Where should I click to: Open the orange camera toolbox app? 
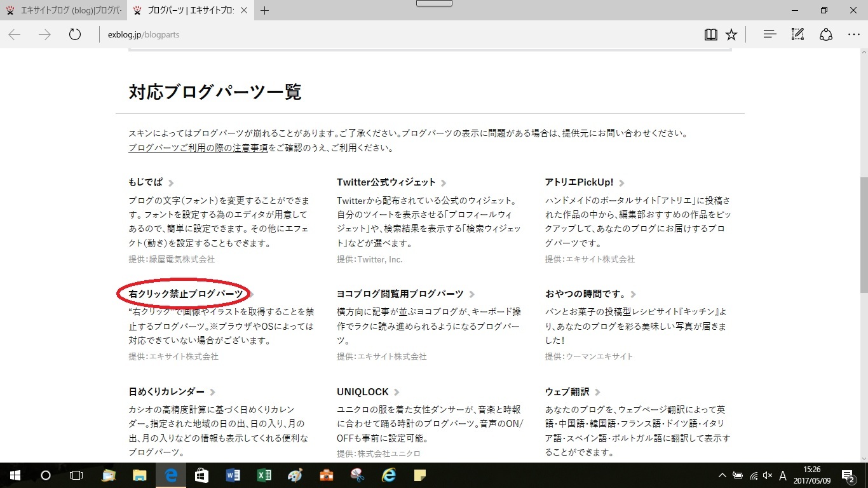point(327,475)
